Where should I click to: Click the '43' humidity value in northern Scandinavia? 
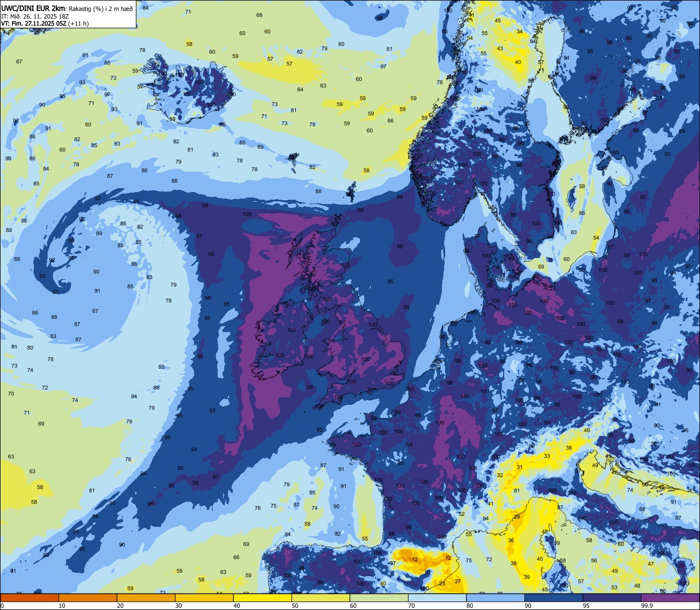(x=500, y=49)
